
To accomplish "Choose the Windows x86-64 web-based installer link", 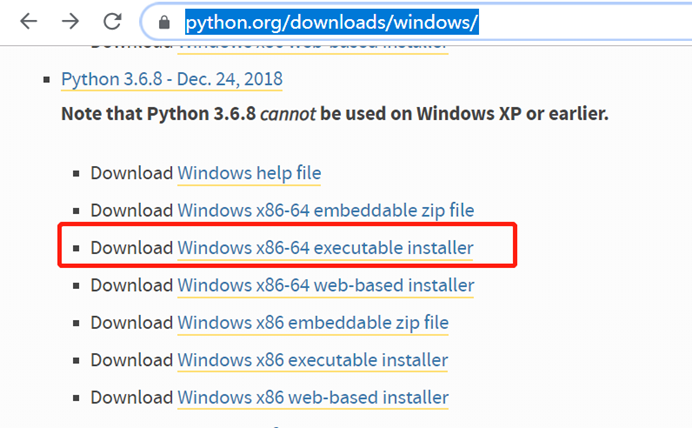I will pyautogui.click(x=326, y=285).
